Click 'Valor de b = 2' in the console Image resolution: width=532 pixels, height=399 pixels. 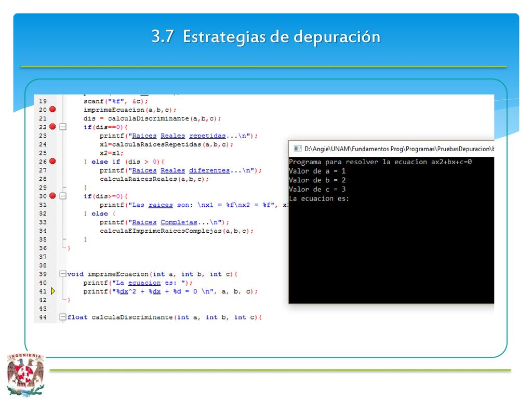click(x=317, y=180)
